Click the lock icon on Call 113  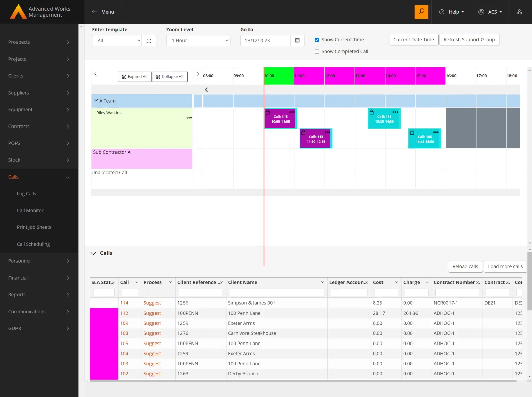303,132
